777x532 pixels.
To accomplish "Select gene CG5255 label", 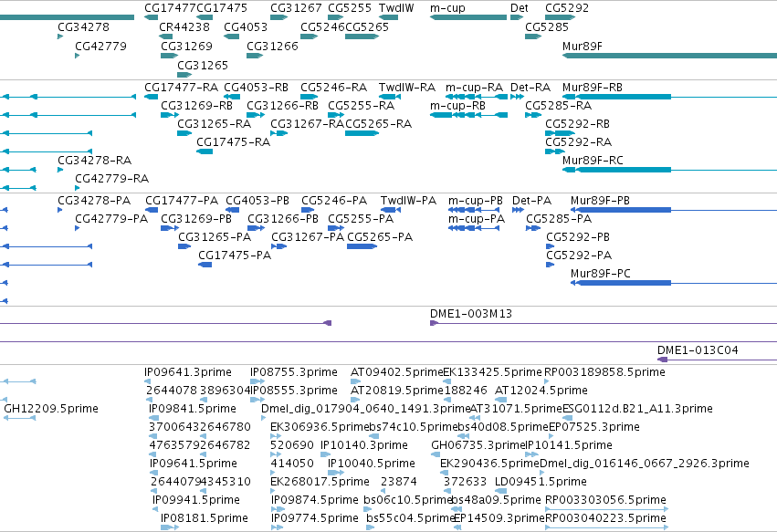I will tap(350, 8).
